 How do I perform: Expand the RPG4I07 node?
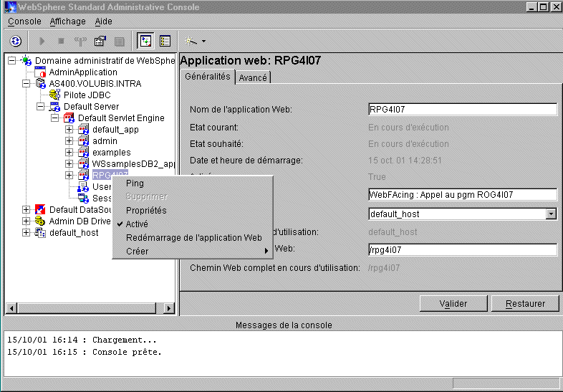pos(69,175)
